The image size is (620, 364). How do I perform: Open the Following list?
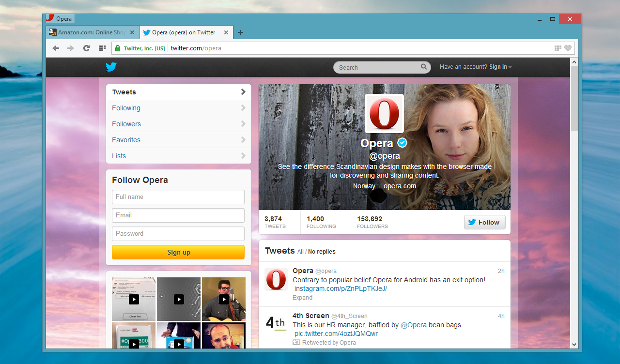point(179,108)
